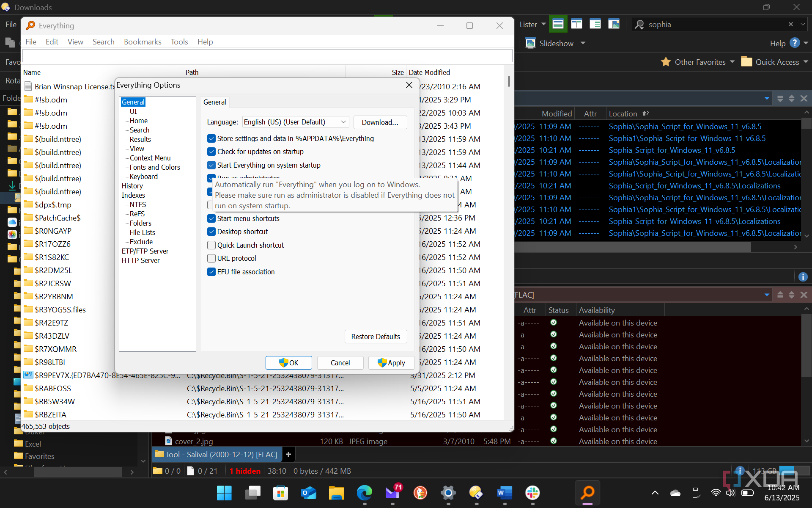Open the blue Help question icon
Viewport: 812px width, 508px height.
coord(795,43)
